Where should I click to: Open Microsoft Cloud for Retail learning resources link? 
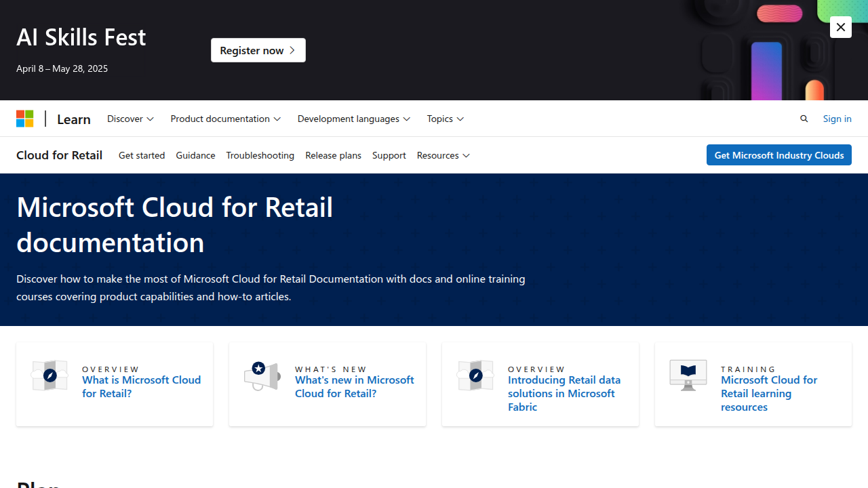[x=769, y=393]
